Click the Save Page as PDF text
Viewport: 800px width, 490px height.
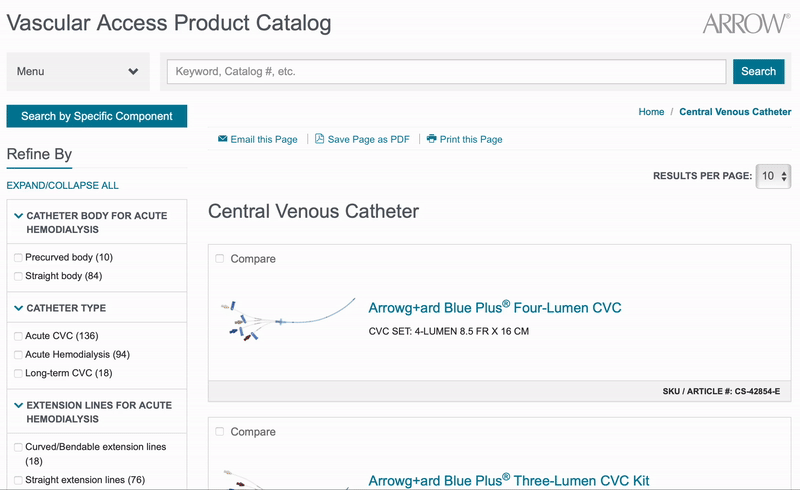tap(368, 139)
